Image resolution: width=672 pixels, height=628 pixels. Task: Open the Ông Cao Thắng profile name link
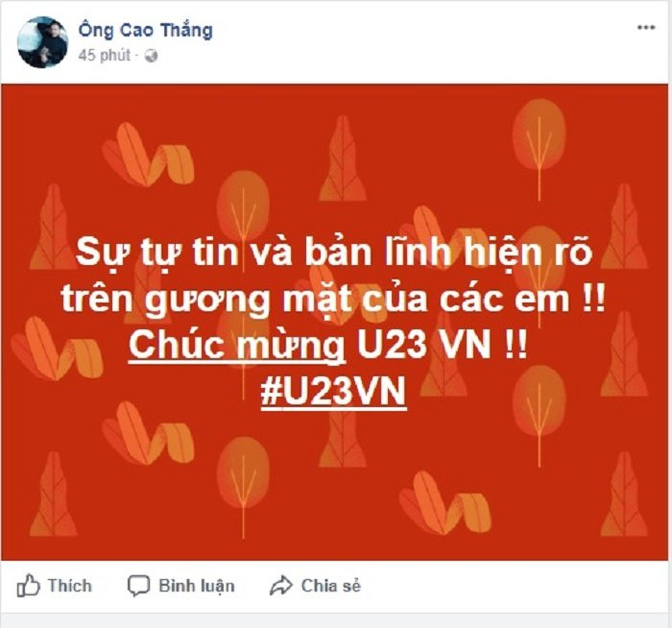pos(145,31)
